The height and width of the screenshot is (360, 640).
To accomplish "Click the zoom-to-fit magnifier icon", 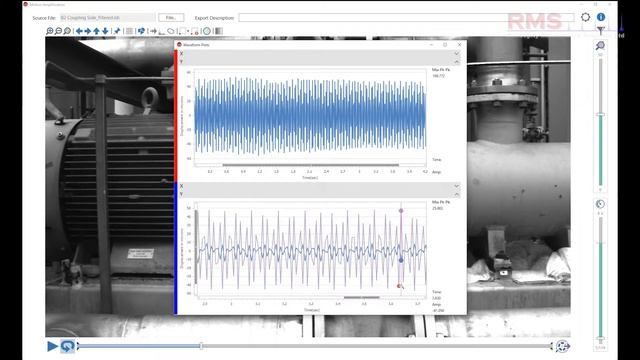I will tap(67, 31).
